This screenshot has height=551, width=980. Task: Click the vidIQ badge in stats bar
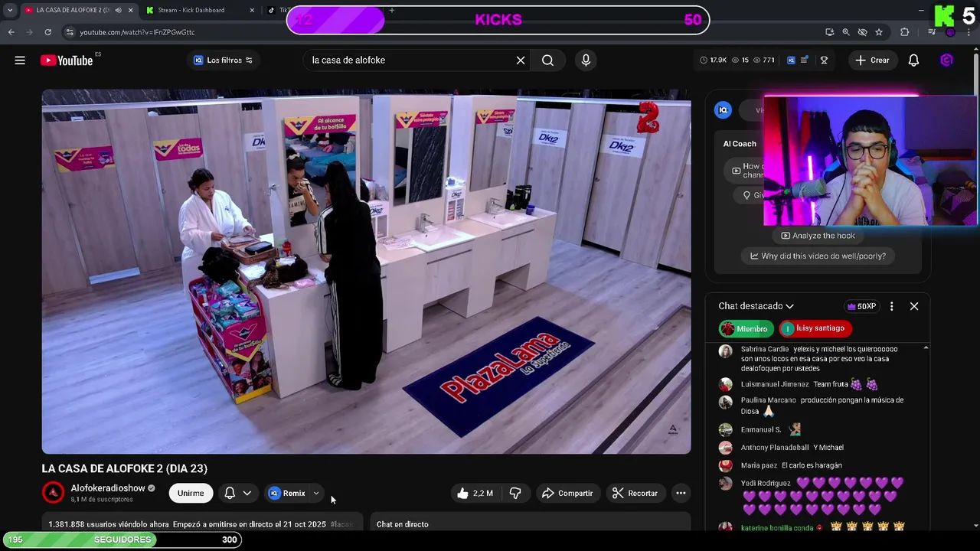(791, 60)
